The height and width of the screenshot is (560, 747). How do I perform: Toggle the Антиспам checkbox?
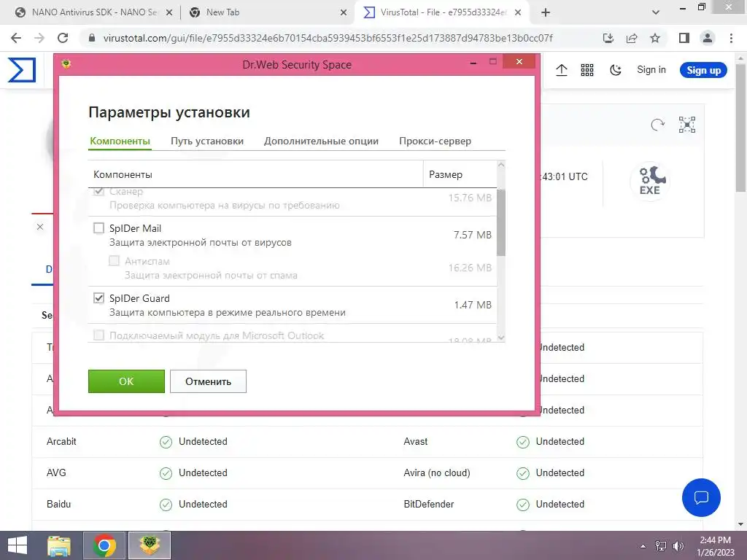(x=114, y=260)
